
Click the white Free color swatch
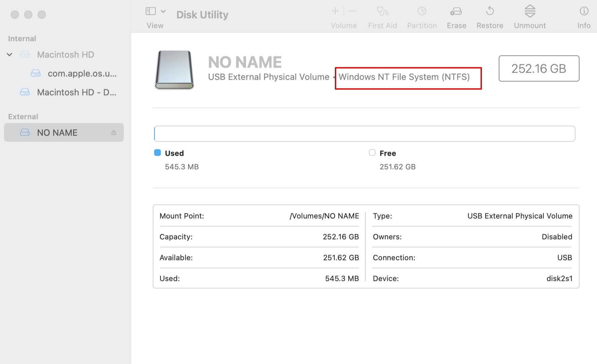click(372, 153)
